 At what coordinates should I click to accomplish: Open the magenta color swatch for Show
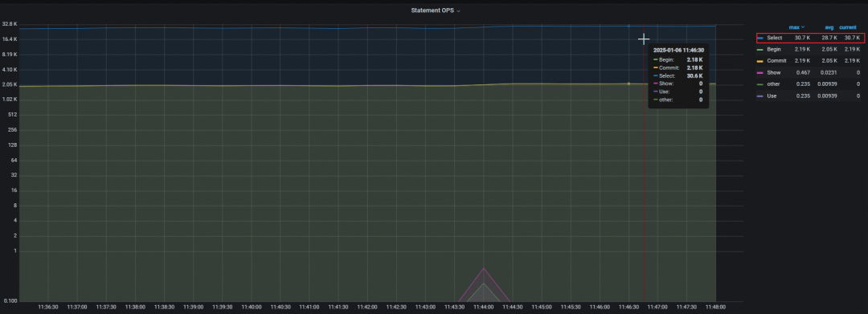coord(760,72)
